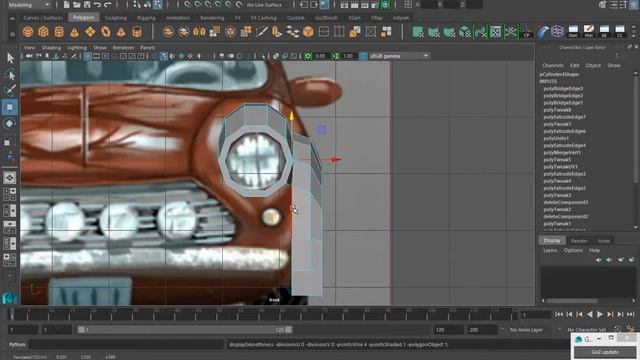Switch to the Rigging shelf tab
This screenshot has width=640, height=360.
click(x=146, y=18)
